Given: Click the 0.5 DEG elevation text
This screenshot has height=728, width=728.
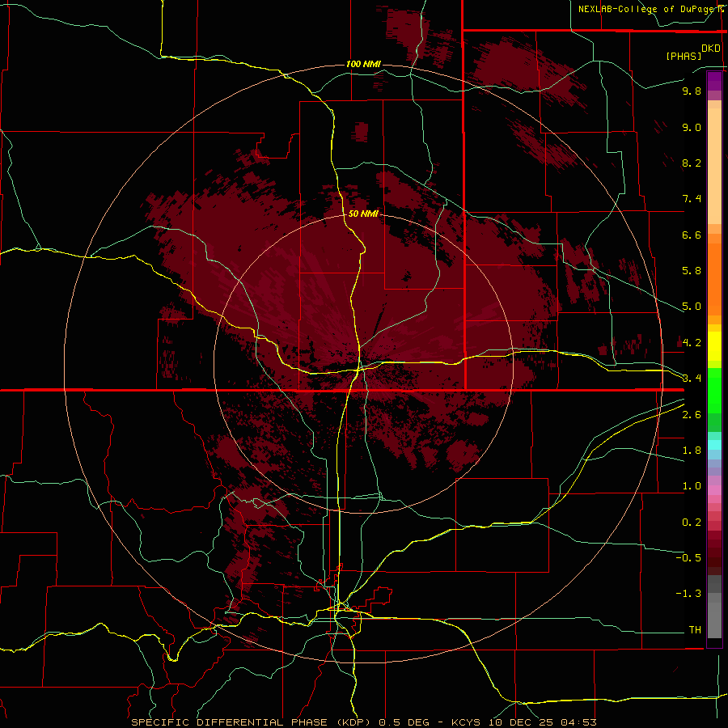Looking at the screenshot, I should coord(405,722).
